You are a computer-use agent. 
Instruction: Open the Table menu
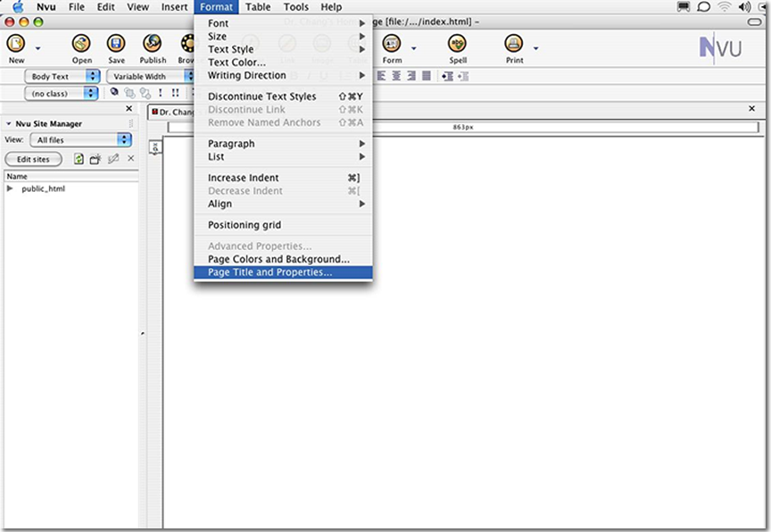click(258, 7)
